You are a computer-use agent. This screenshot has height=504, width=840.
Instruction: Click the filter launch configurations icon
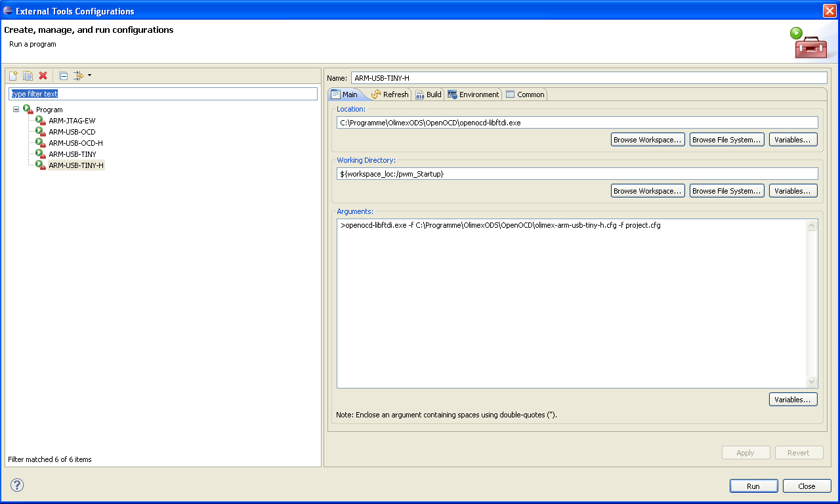79,75
